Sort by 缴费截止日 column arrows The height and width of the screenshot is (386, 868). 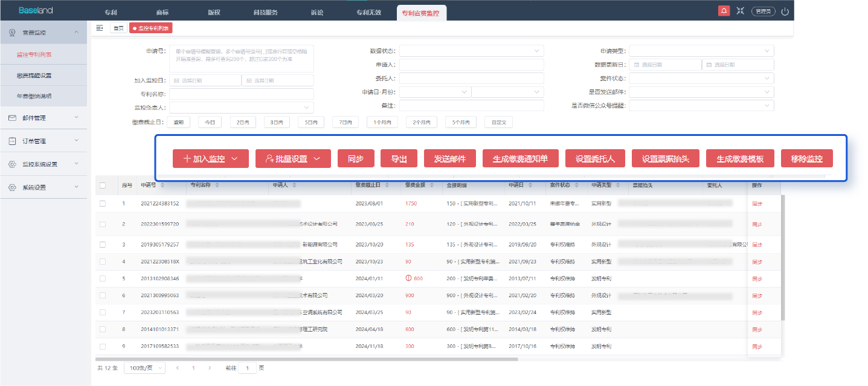(x=387, y=185)
